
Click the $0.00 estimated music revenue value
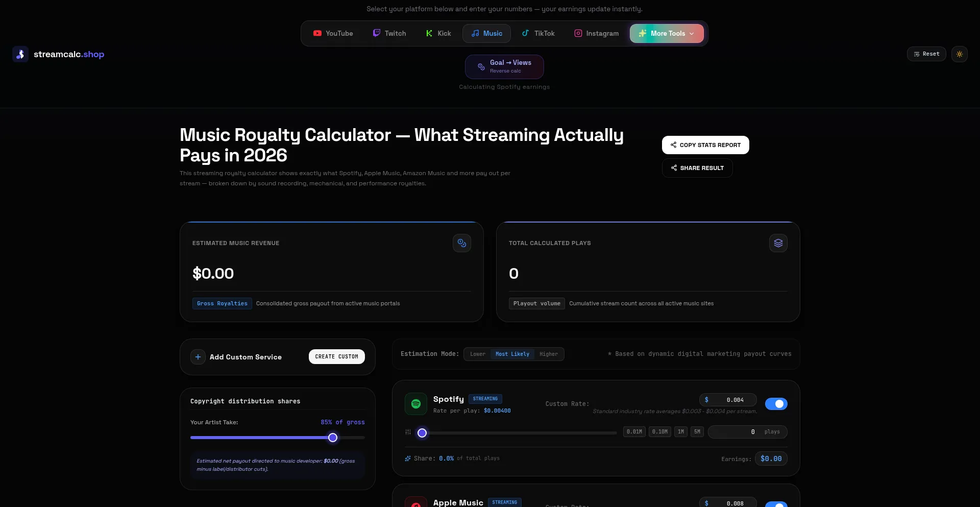coord(213,274)
